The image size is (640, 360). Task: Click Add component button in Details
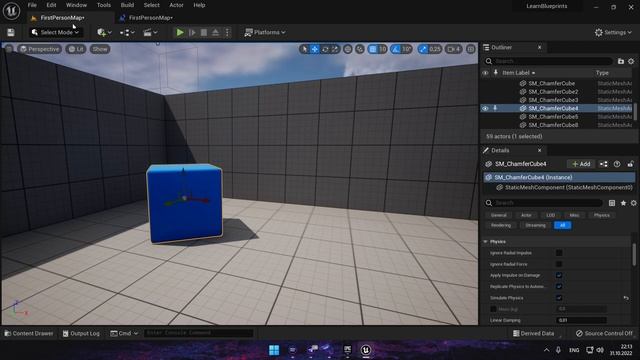(581, 164)
